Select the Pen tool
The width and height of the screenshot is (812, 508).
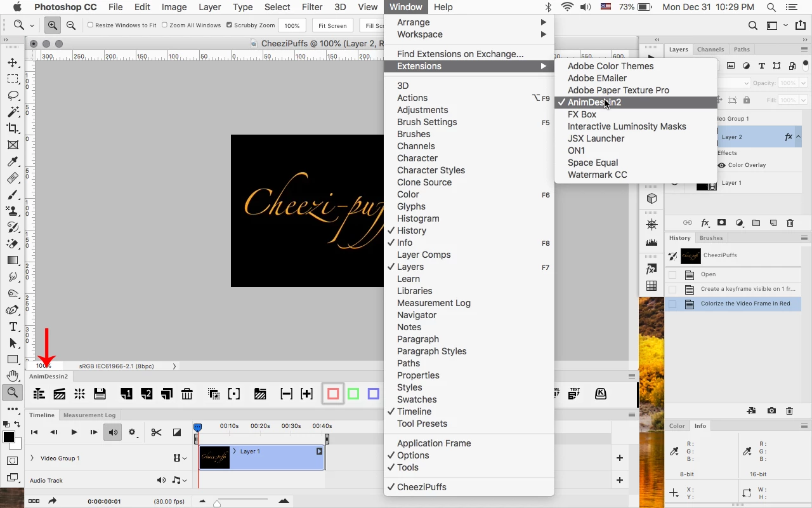pyautogui.click(x=13, y=310)
